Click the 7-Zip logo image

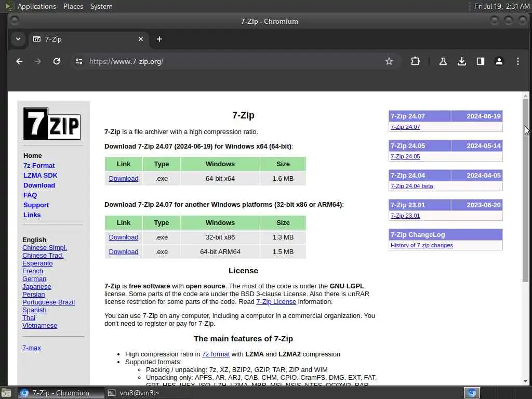(x=52, y=124)
